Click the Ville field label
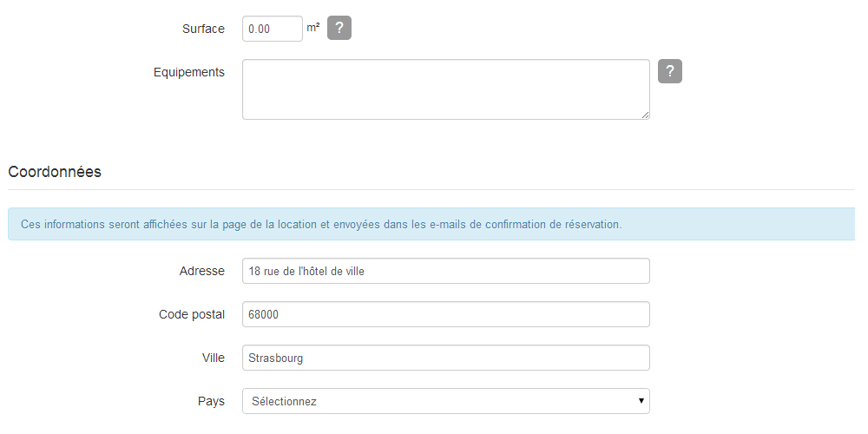This screenshot has width=868, height=434. click(x=214, y=358)
